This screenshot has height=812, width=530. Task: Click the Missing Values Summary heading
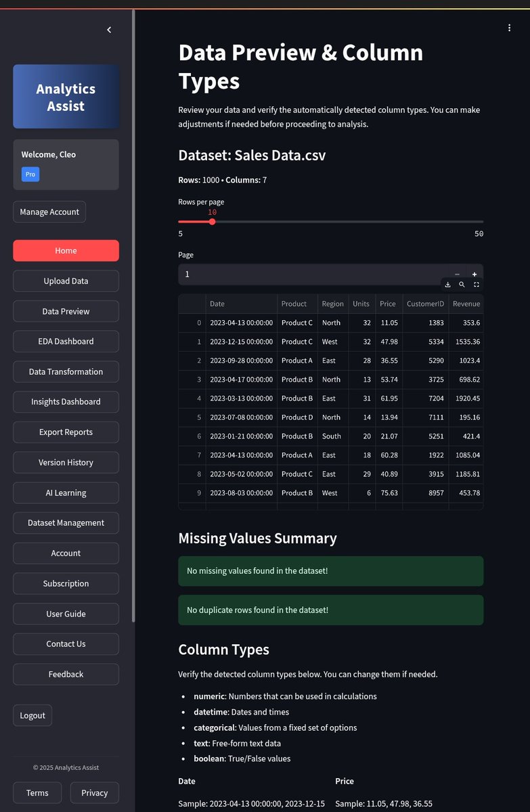pyautogui.click(x=258, y=539)
